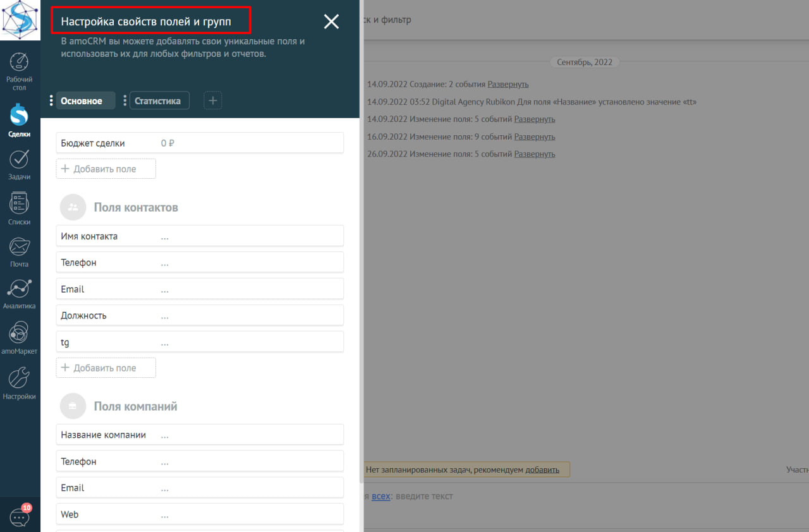
Task: Select Название компании field row
Action: pyautogui.click(x=200, y=435)
